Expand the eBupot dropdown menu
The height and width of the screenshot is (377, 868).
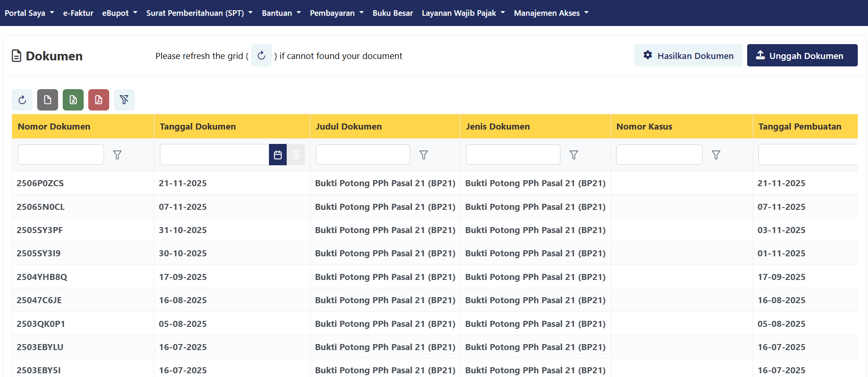pos(119,13)
